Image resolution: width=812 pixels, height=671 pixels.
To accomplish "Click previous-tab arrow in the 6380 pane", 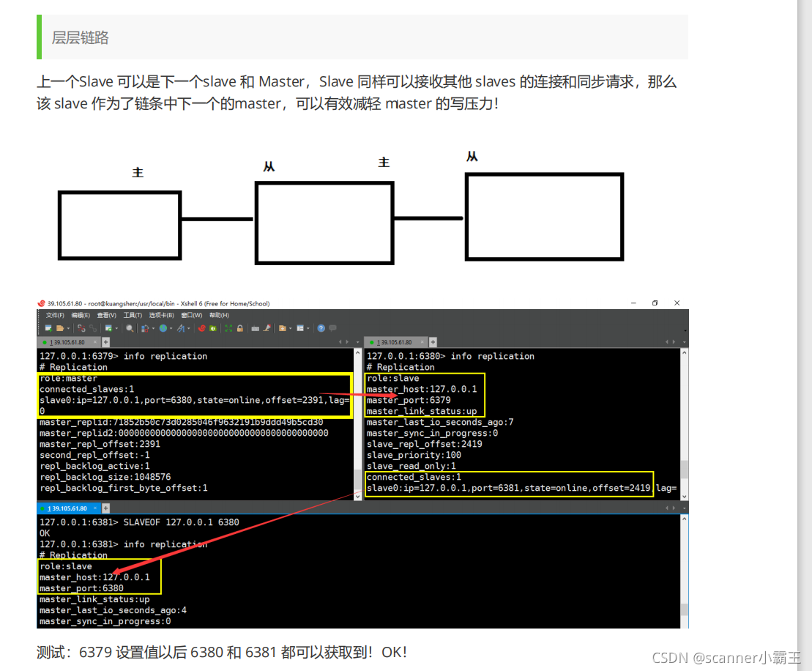I will click(x=667, y=343).
